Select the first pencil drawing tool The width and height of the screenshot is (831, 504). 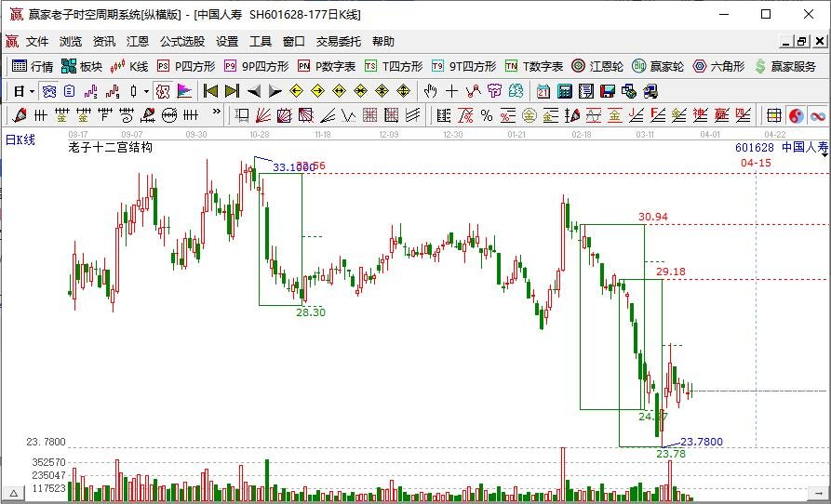pyautogui.click(x=20, y=115)
